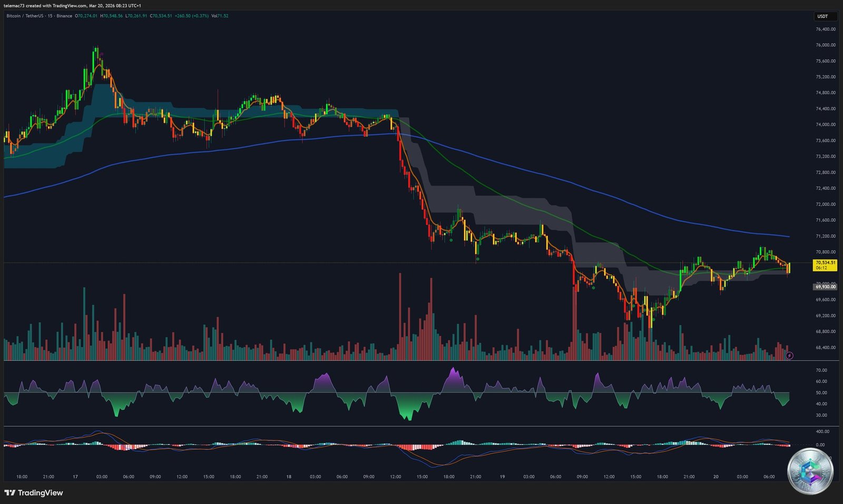Toggle the O70,274.01 open value in legend

click(86, 16)
